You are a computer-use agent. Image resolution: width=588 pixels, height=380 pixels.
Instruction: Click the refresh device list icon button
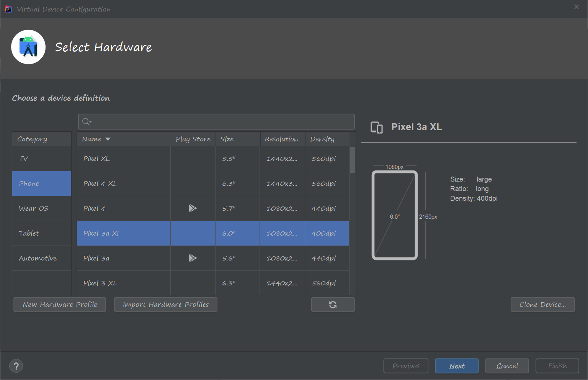tap(333, 305)
